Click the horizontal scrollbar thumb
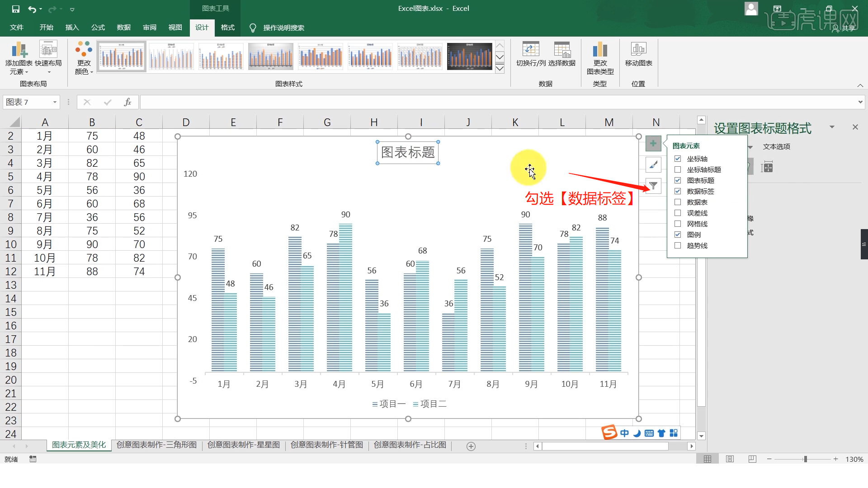 click(605, 446)
